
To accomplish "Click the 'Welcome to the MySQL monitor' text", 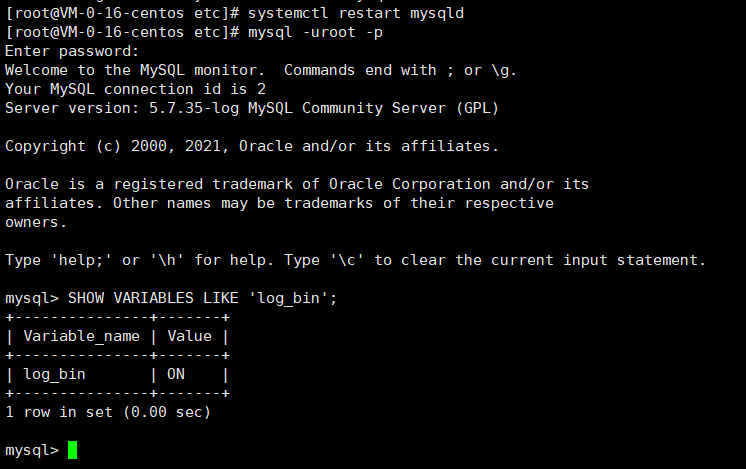I will 135,70.
